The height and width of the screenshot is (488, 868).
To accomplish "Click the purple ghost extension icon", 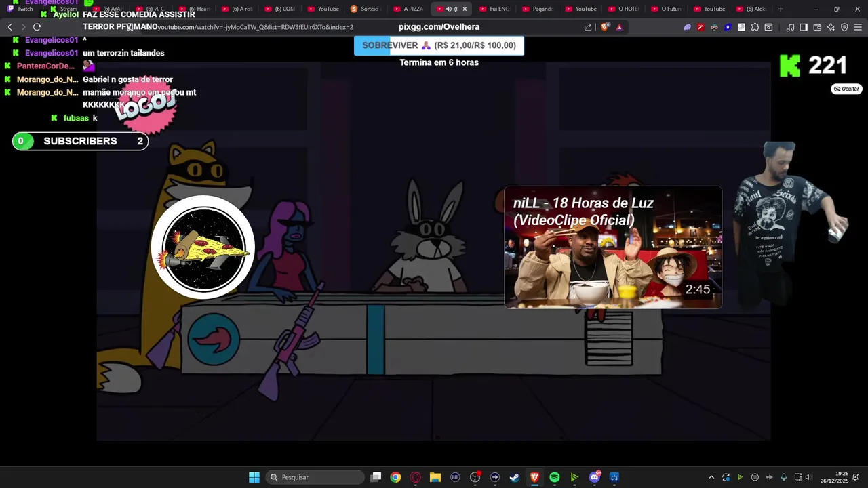I will pyautogui.click(x=687, y=27).
